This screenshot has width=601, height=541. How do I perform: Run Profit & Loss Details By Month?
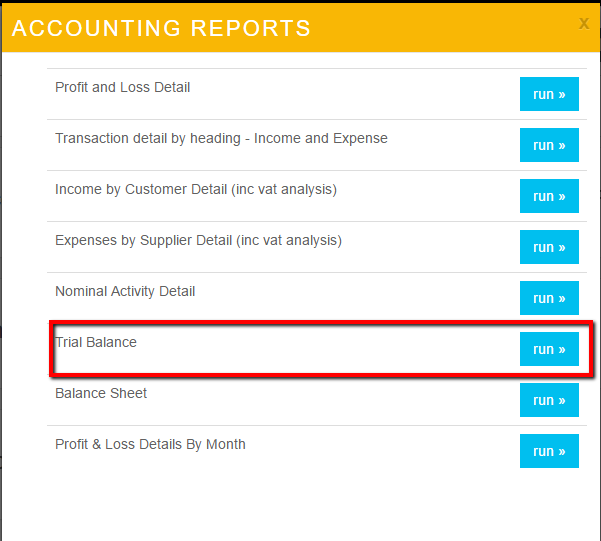tap(549, 451)
